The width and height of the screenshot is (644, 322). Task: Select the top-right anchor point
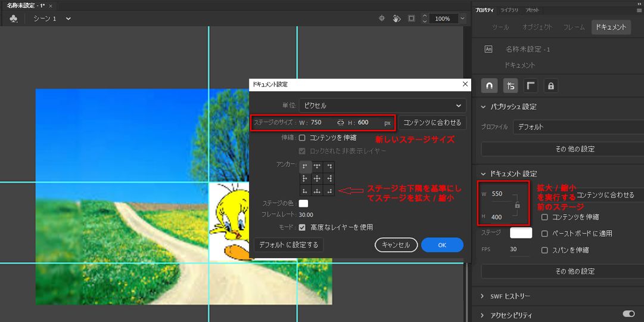(x=329, y=166)
